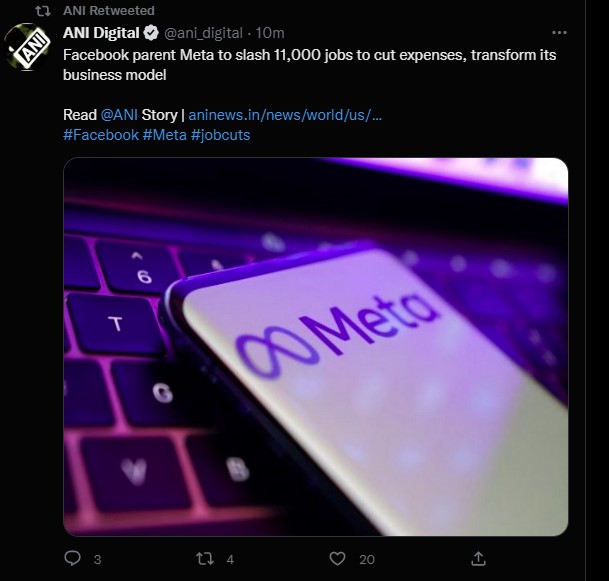
Task: Open the #jobcuts hashtag
Action: [220, 135]
